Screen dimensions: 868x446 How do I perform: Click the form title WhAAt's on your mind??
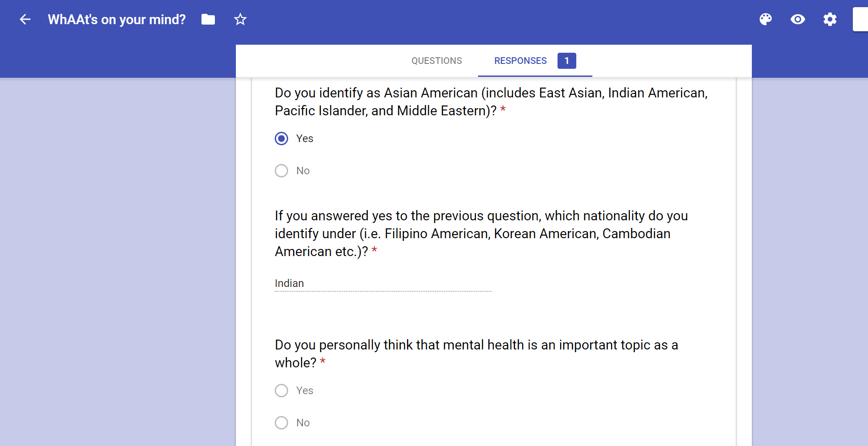coord(117,19)
